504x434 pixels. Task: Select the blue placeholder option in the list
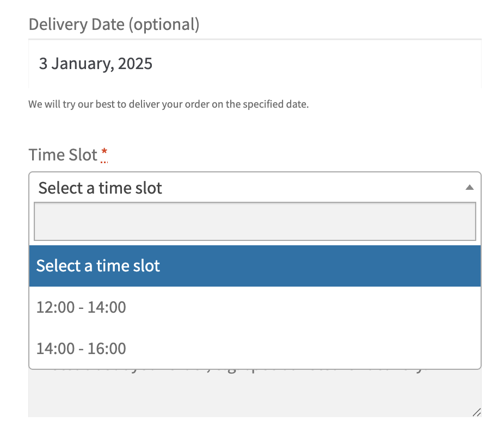coord(98,266)
